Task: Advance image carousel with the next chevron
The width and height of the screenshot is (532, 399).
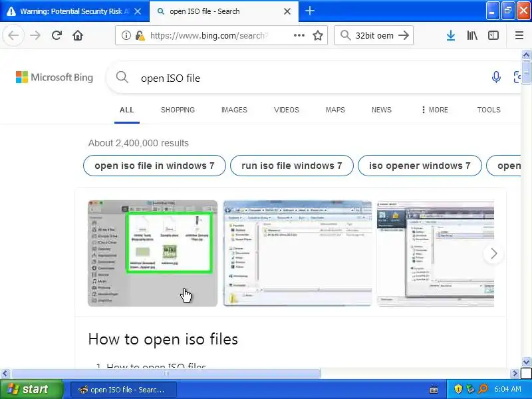Action: (x=493, y=253)
